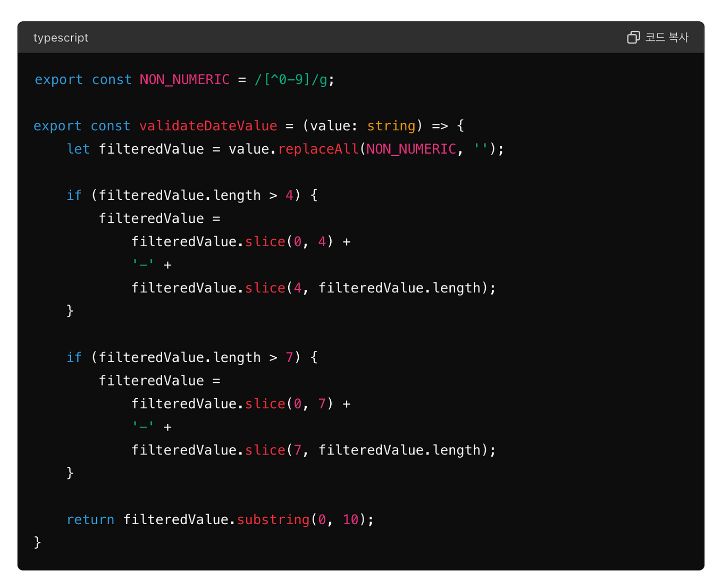Select the let keyword before filteredValue
Screen dimensions: 722x588
[78, 149]
